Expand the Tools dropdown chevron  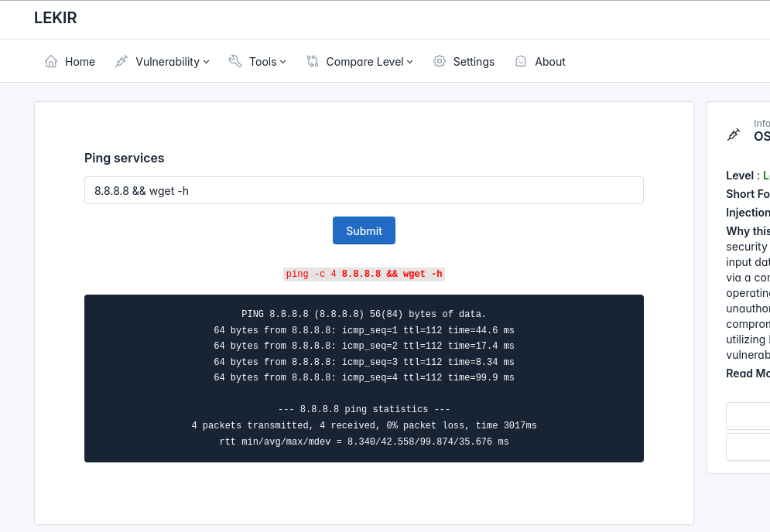pos(283,62)
